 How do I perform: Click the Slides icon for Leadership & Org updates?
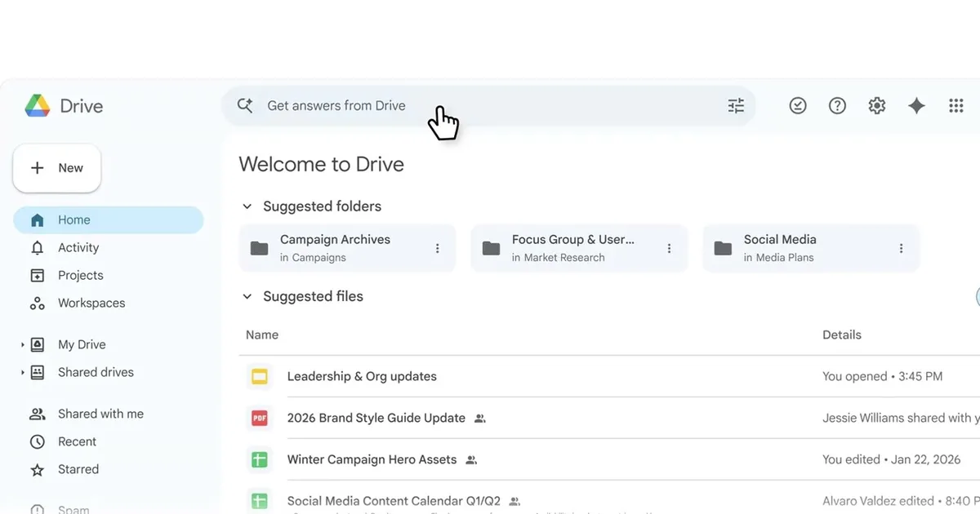coord(259,376)
